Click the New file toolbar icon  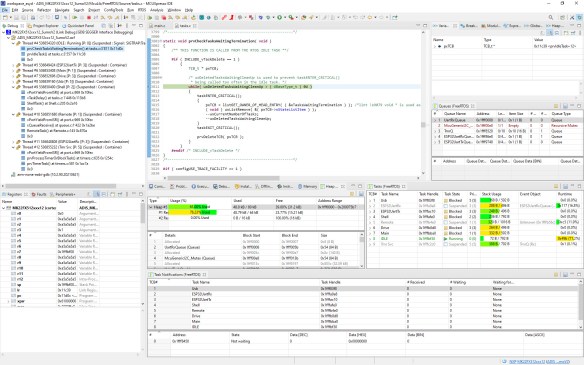click(x=5, y=18)
